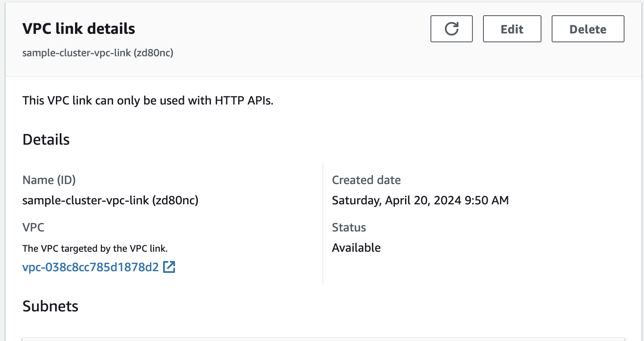Click the Subnets section heading
Viewport: 644px width, 341px height.
point(50,306)
